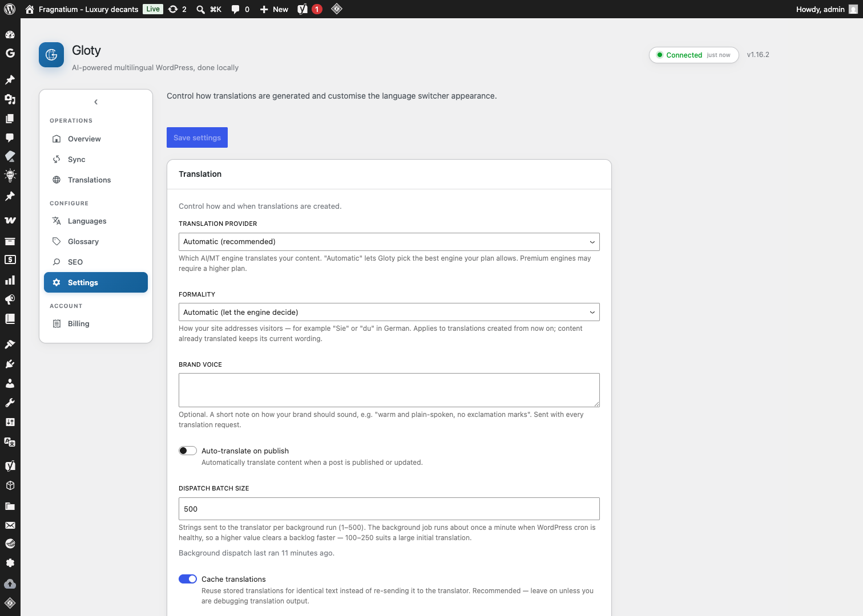
Task: Select Settings in Gloty menu
Action: click(96, 282)
